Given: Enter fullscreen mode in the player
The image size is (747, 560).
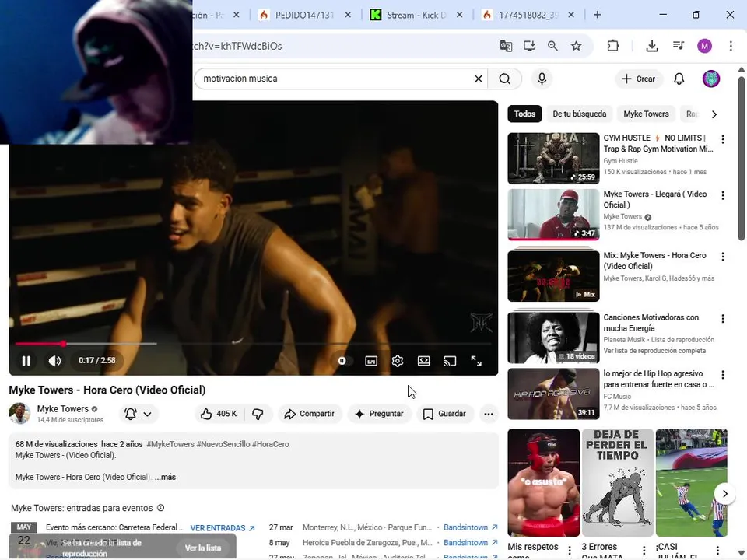Looking at the screenshot, I should (x=476, y=361).
